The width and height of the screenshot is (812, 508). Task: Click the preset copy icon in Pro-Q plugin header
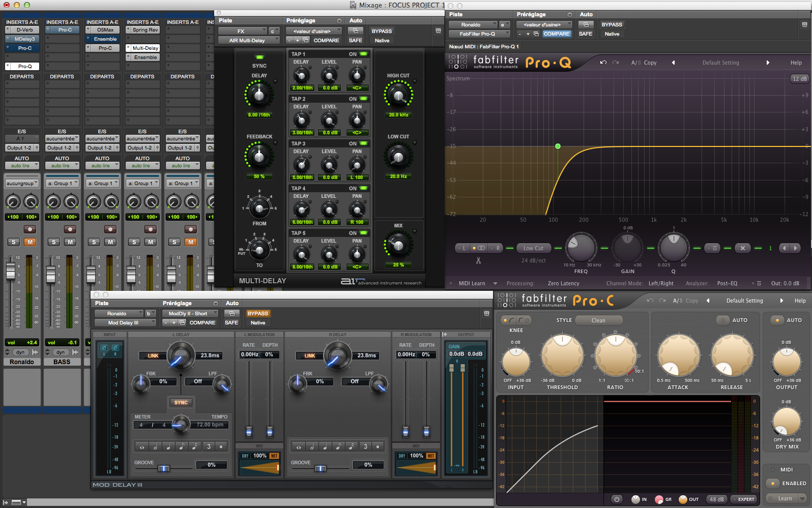pyautogui.click(x=536, y=34)
